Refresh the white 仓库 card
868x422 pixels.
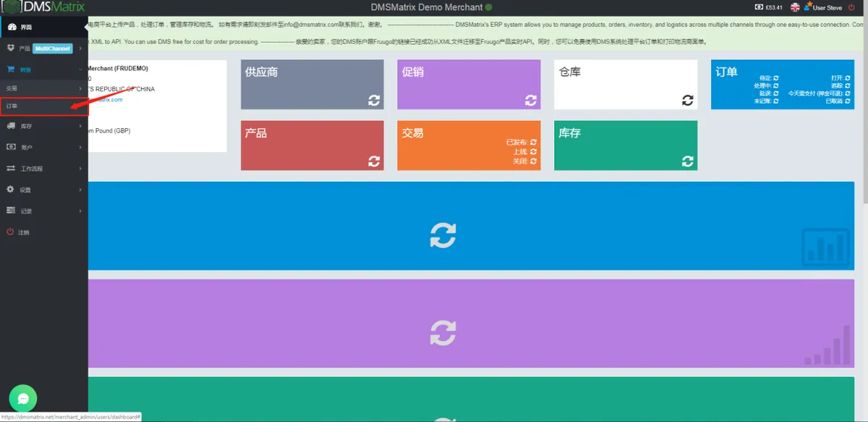(x=688, y=101)
